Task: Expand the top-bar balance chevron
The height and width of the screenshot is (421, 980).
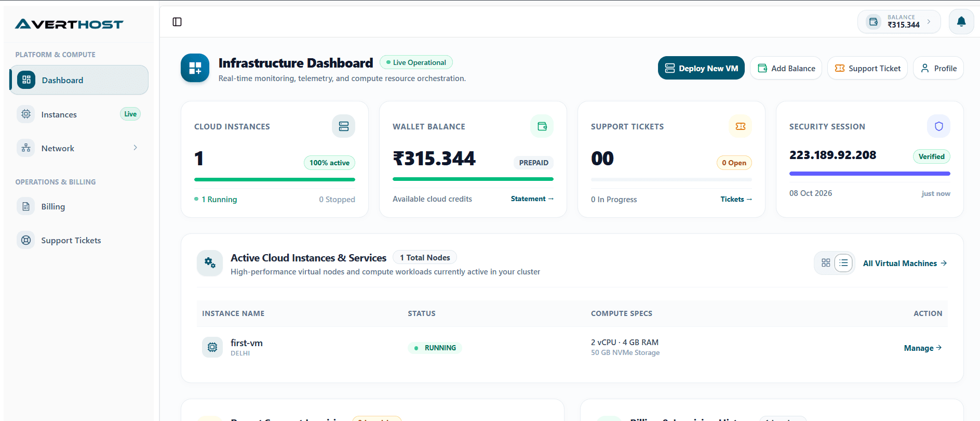Action: coord(929,22)
